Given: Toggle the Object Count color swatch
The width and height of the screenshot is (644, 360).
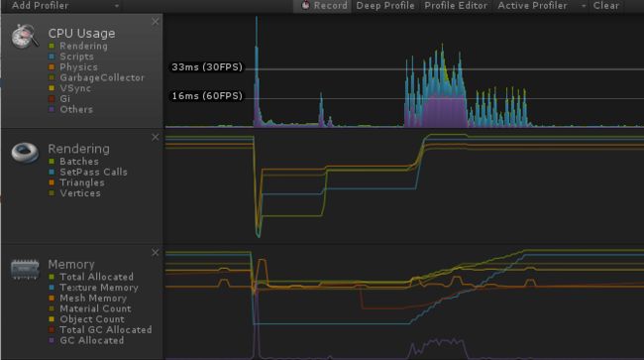Looking at the screenshot, I should point(52,319).
